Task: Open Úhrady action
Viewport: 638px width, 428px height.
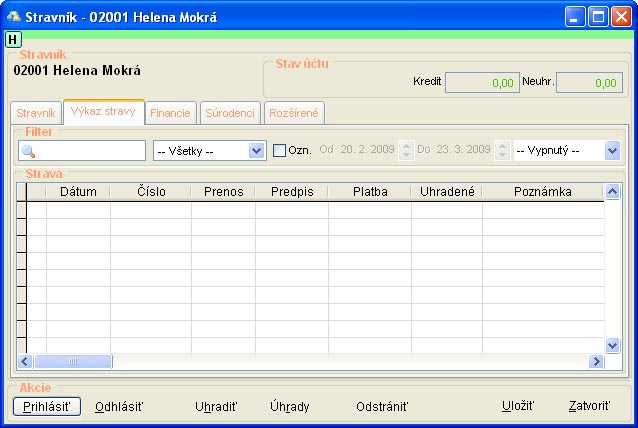Action: [290, 406]
